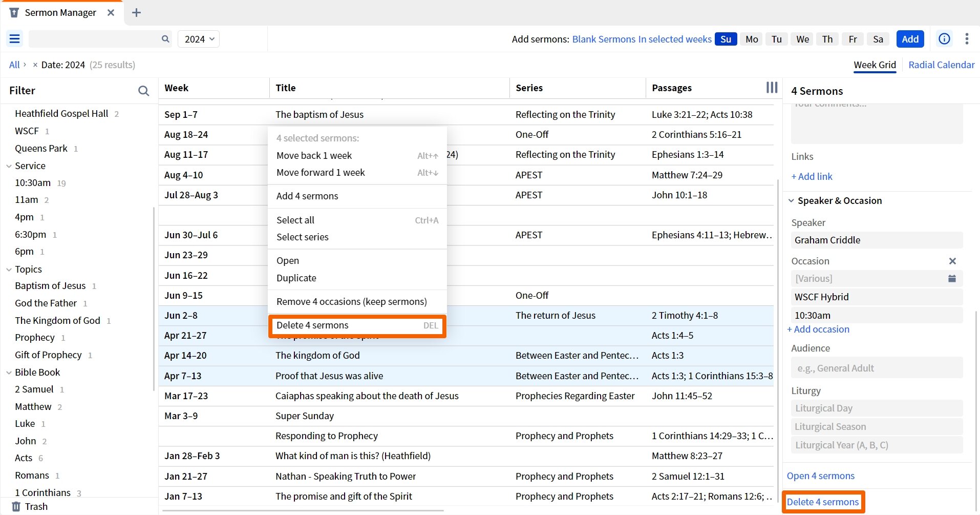The width and height of the screenshot is (980, 515).
Task: Click the Liturgical Season field
Action: [x=877, y=427]
